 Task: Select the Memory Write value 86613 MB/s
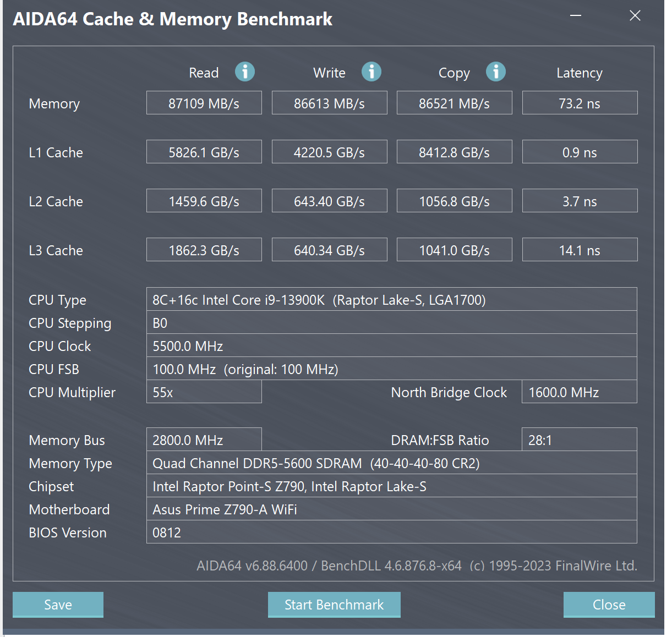pos(329,103)
